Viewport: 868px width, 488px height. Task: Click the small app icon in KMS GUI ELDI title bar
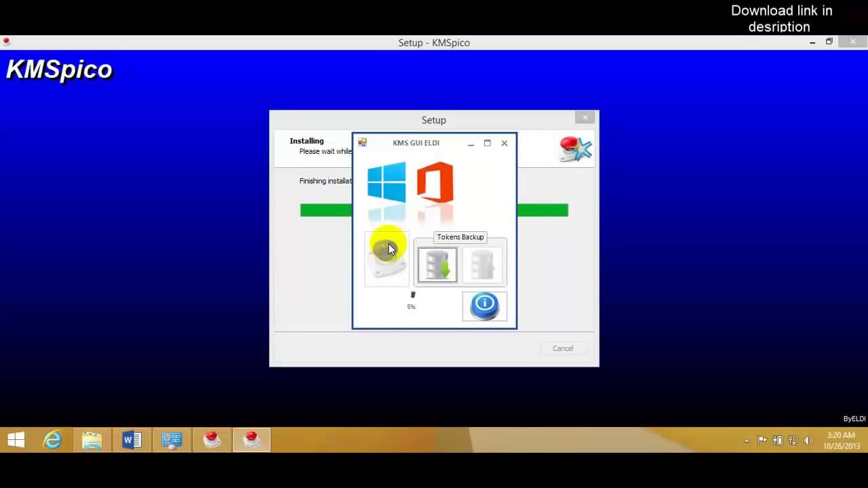point(362,142)
